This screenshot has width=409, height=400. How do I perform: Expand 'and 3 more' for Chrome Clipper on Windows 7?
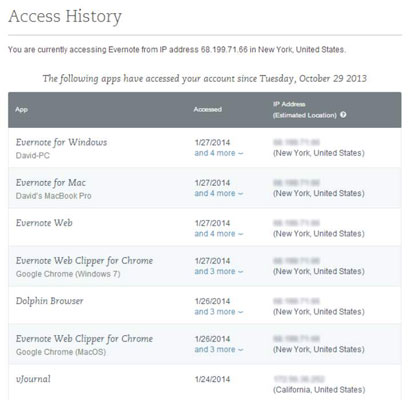(219, 272)
